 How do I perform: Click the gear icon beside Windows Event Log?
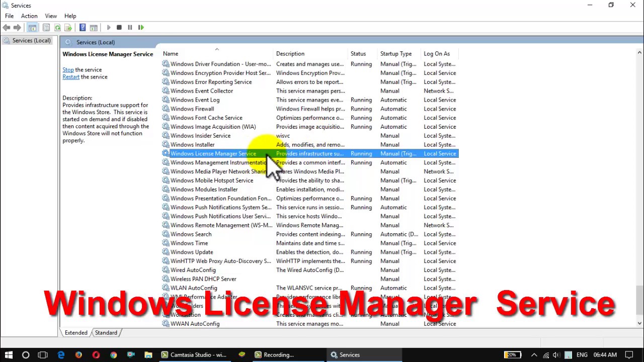(166, 100)
